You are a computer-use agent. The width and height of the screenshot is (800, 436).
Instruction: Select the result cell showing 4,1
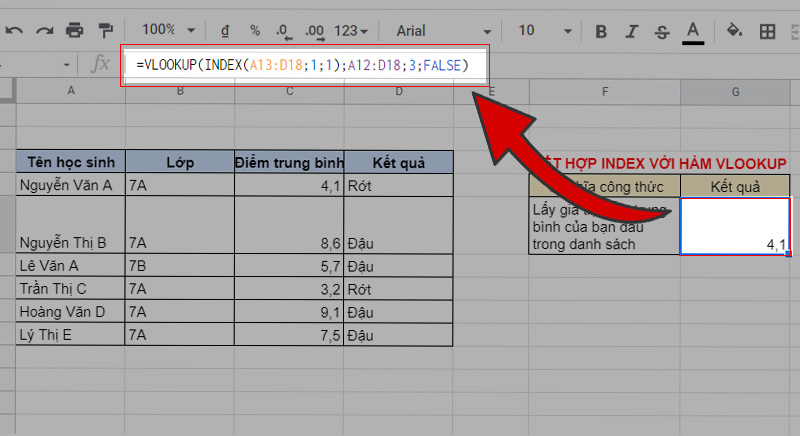pos(735,226)
